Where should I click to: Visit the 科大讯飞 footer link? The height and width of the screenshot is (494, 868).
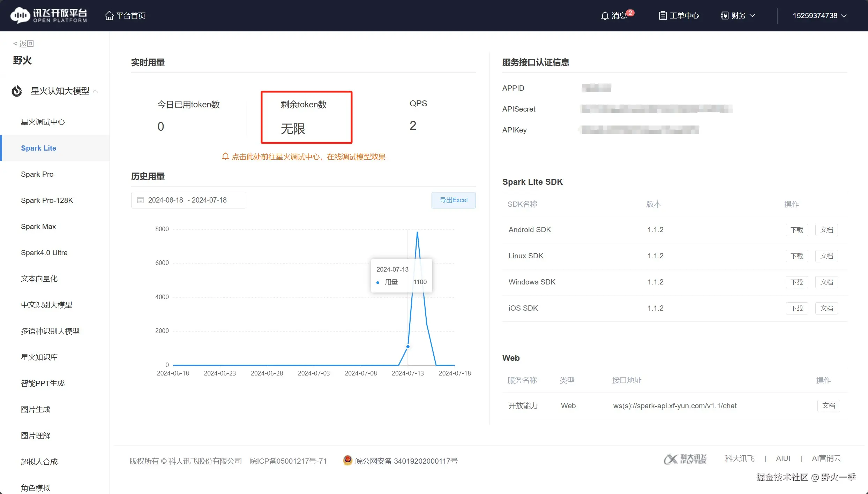[x=740, y=458]
